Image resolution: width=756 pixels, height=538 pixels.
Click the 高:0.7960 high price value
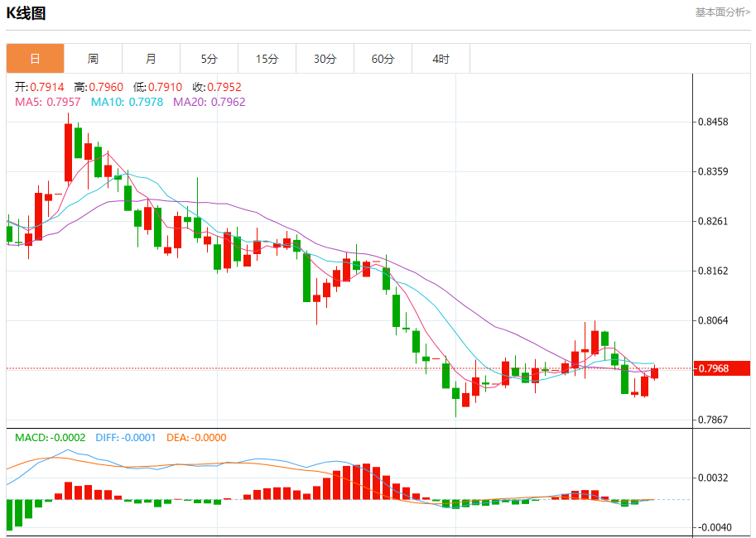[99, 87]
